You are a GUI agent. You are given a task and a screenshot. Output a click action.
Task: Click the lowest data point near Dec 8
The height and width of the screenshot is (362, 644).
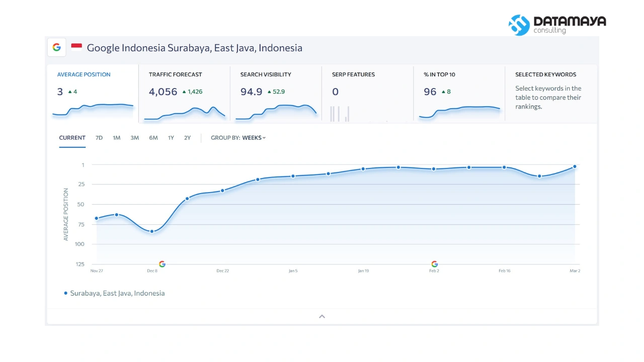point(152,231)
